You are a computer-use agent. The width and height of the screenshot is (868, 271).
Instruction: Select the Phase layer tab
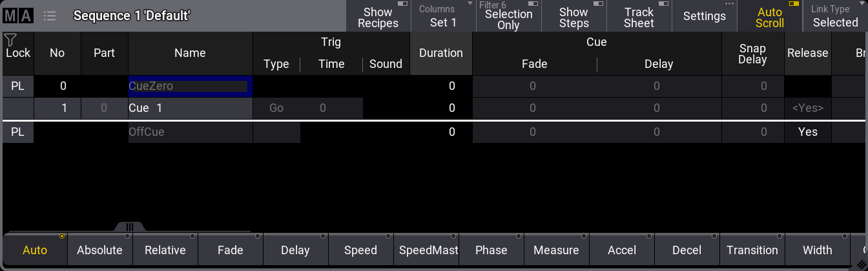[491, 250]
